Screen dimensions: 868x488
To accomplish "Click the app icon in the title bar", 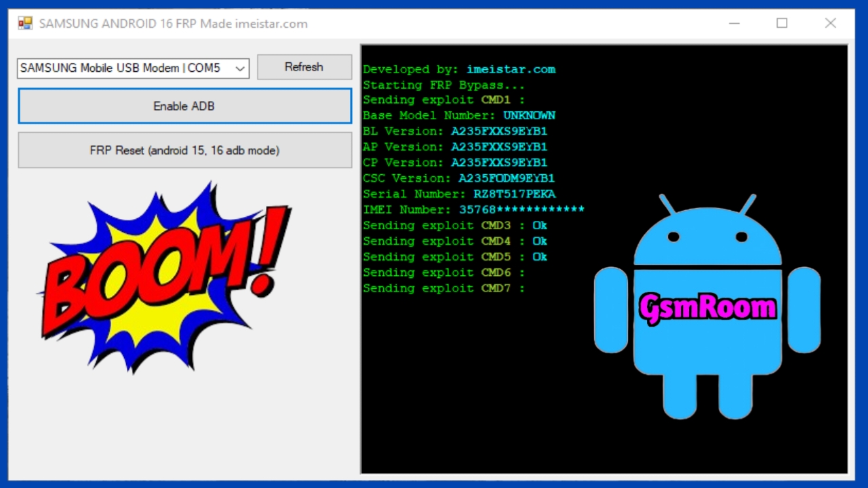I will 25,24.
